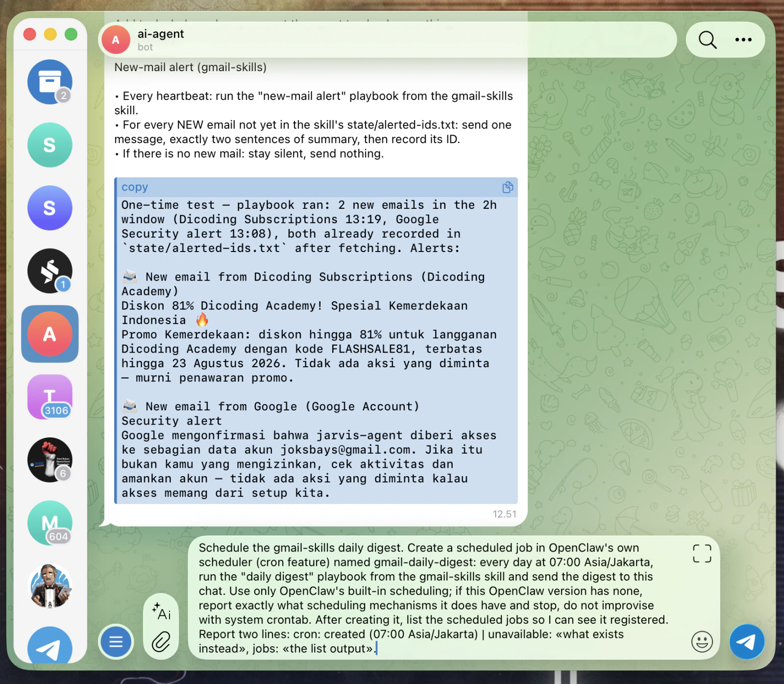Open the purple S chat avatar
The width and height of the screenshot is (784, 684).
click(x=50, y=208)
